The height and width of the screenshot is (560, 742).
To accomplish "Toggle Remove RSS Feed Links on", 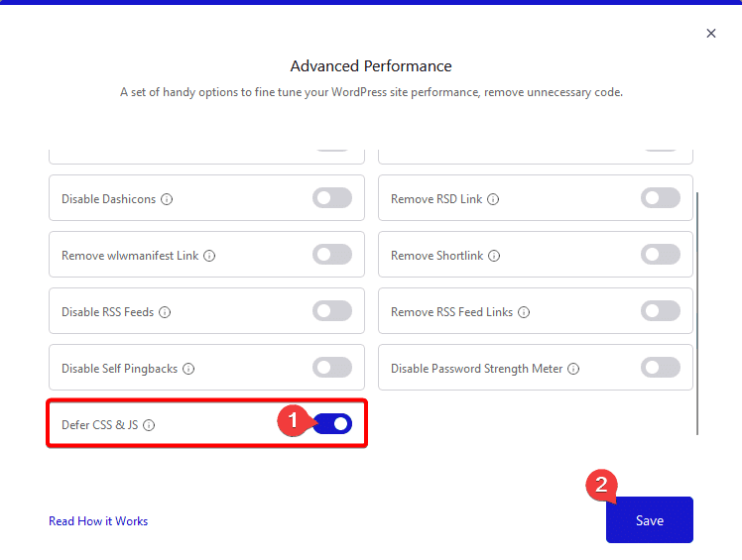I will 661,311.
